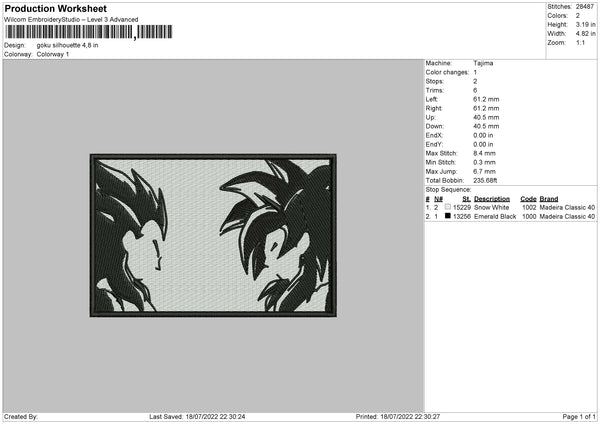Click the 'Stops:' label
600x424 pixels.
435,82
